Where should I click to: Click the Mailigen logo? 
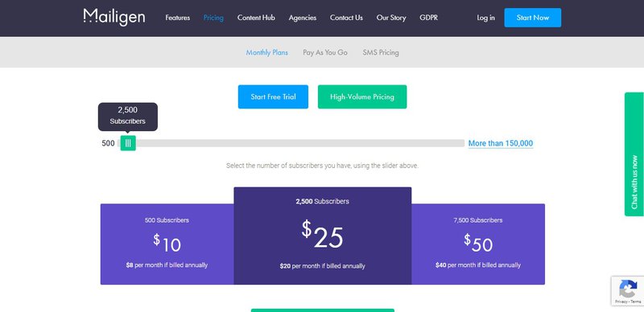tap(114, 17)
